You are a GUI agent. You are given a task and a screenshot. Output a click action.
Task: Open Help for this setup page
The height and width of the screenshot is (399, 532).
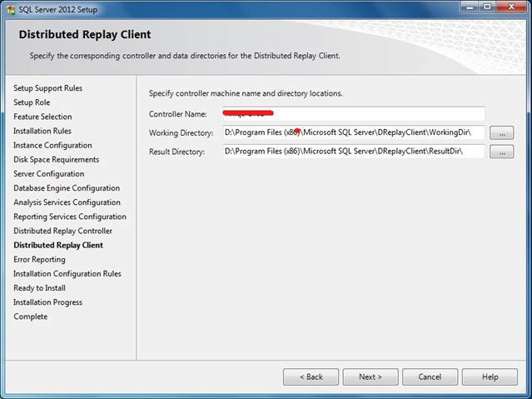(x=490, y=377)
